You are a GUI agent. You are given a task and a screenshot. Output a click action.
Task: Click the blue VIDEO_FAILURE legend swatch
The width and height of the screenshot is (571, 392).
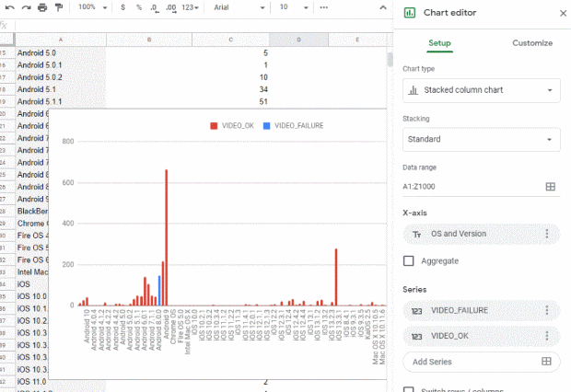pyautogui.click(x=266, y=125)
